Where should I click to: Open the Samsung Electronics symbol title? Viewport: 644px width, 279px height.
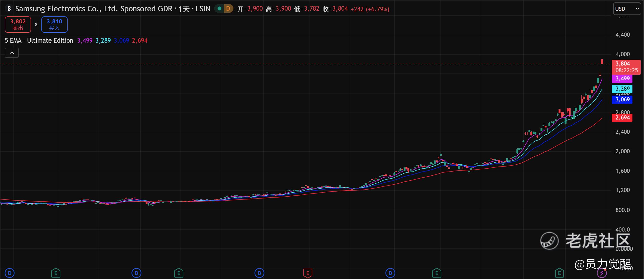pos(94,9)
